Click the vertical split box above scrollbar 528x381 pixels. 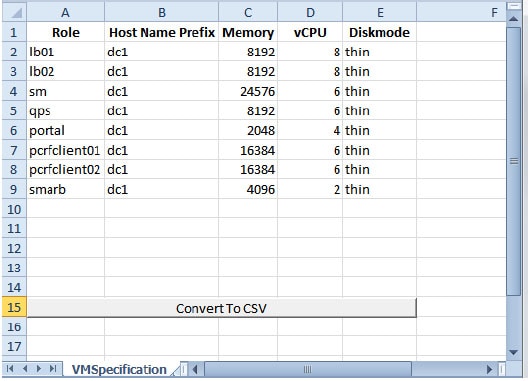[514, 6]
